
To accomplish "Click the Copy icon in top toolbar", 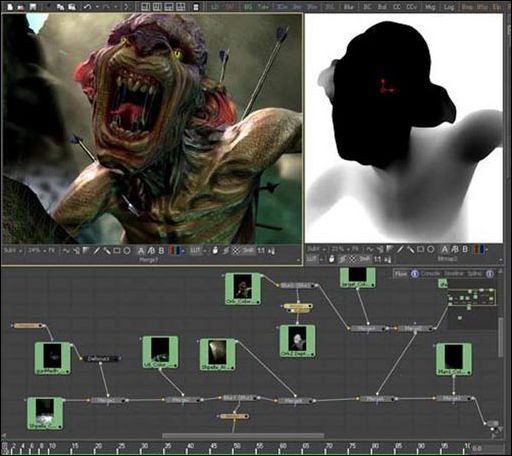I will click(60, 7).
